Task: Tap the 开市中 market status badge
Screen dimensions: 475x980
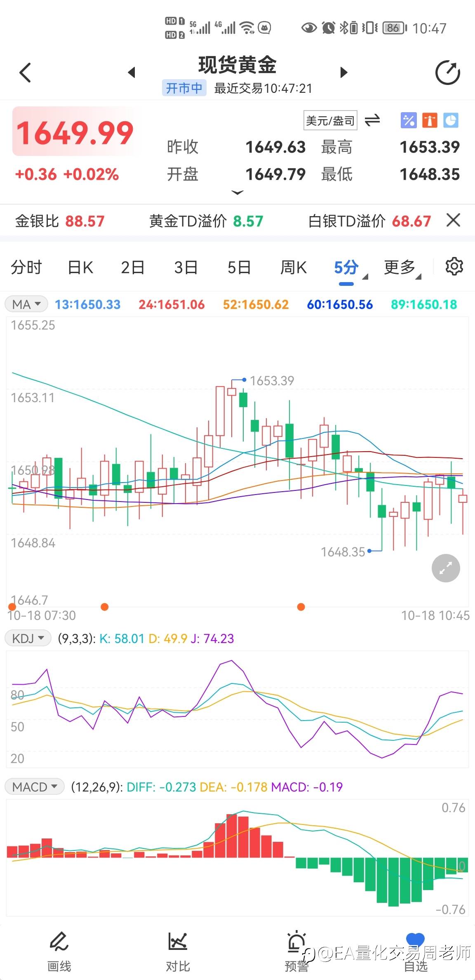Action: [184, 88]
